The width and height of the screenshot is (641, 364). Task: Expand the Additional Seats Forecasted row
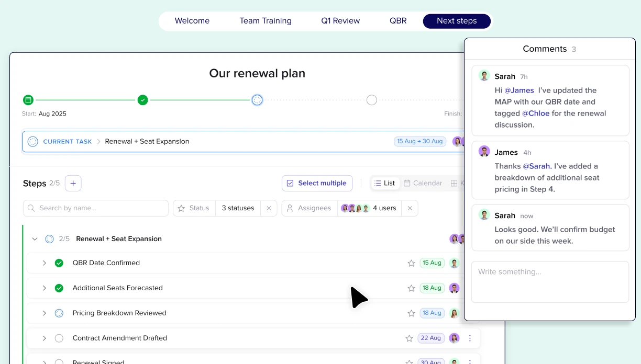tap(45, 288)
